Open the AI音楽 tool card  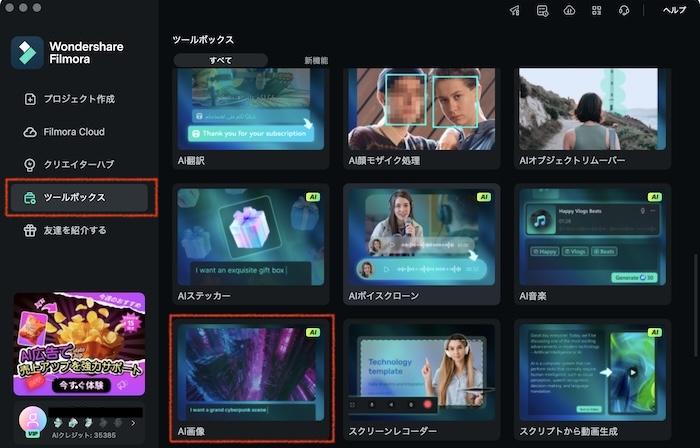click(x=592, y=244)
